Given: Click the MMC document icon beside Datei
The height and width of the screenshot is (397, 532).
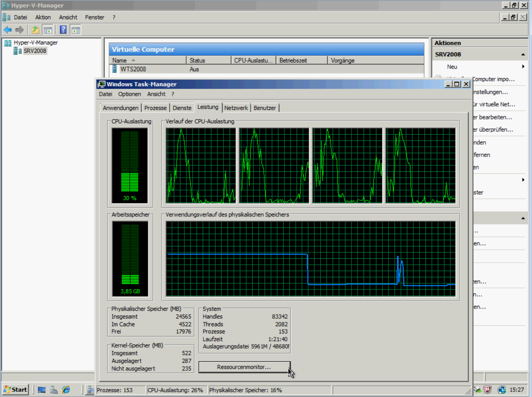Looking at the screenshot, I should tap(6, 17).
